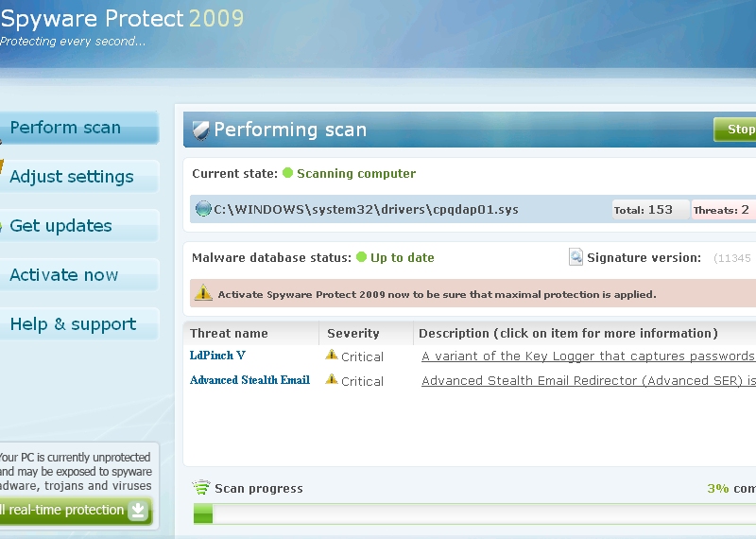
Task: Click the PC currently unprotected notice
Action: [x=76, y=472]
